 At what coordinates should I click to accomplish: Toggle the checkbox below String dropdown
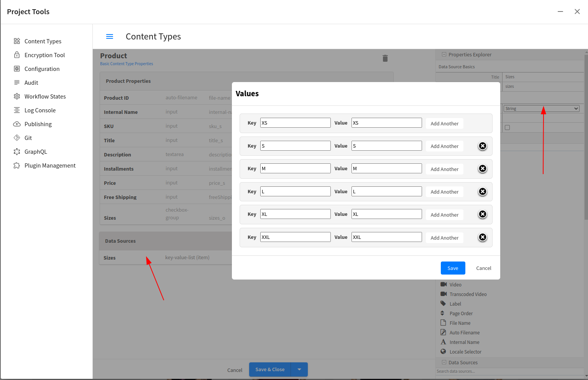pyautogui.click(x=508, y=127)
